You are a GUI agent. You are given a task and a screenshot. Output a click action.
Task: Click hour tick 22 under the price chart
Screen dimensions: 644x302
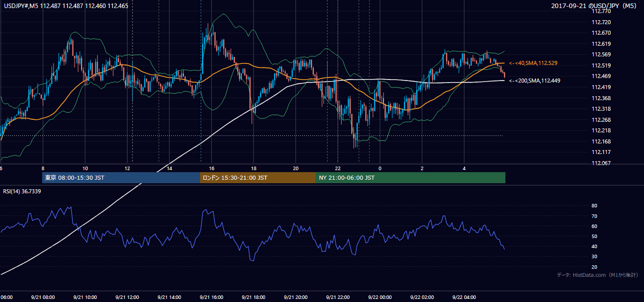[338, 169]
